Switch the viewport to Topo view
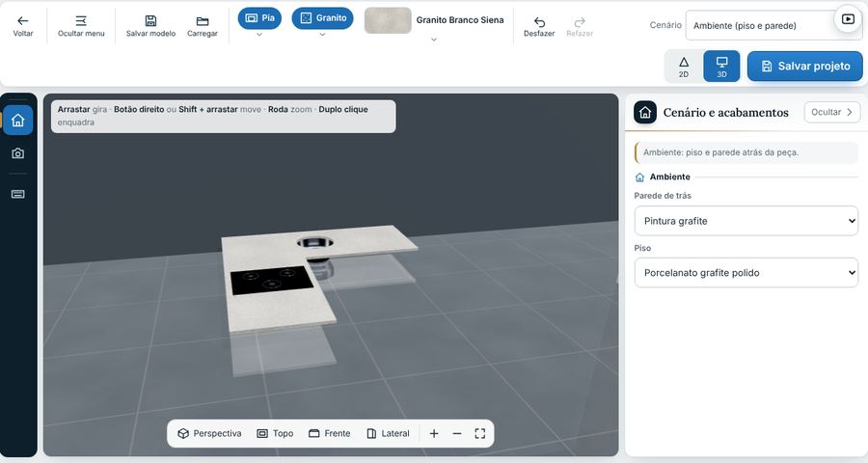This screenshot has height=463, width=868. click(275, 433)
